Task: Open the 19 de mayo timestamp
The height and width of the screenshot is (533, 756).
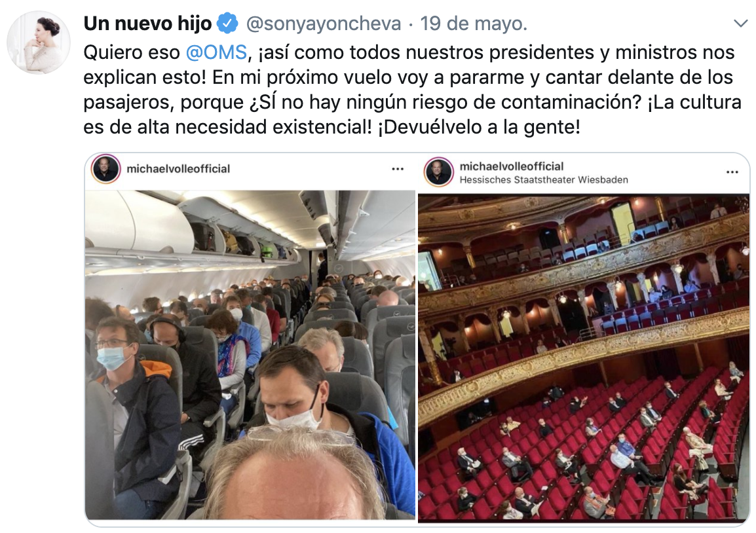Action: point(474,23)
